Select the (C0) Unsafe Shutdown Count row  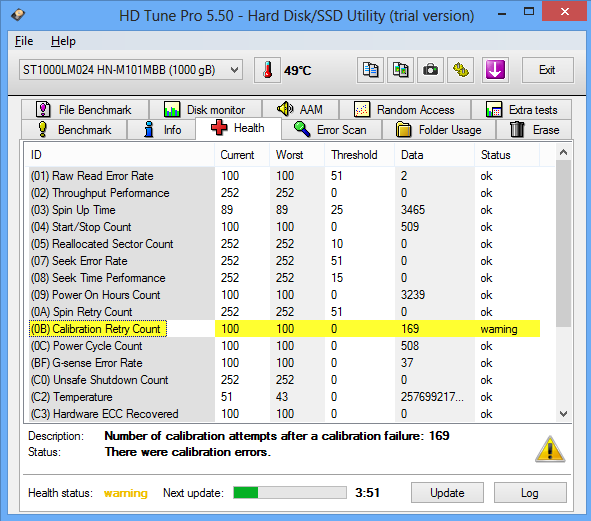click(285, 380)
